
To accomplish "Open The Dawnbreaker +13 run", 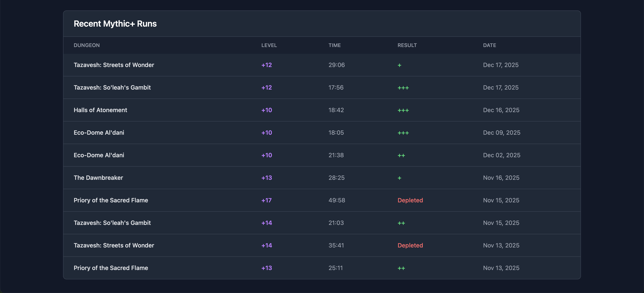I will pos(98,178).
